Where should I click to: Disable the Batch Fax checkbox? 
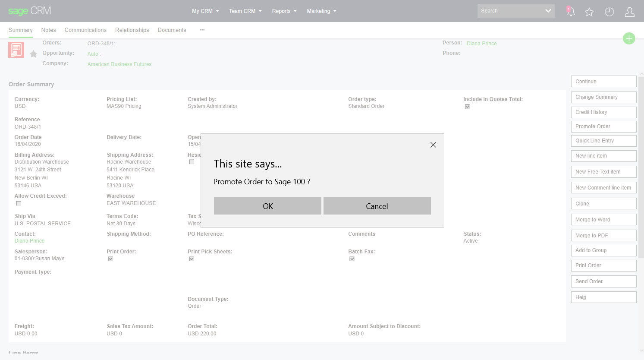click(352, 259)
